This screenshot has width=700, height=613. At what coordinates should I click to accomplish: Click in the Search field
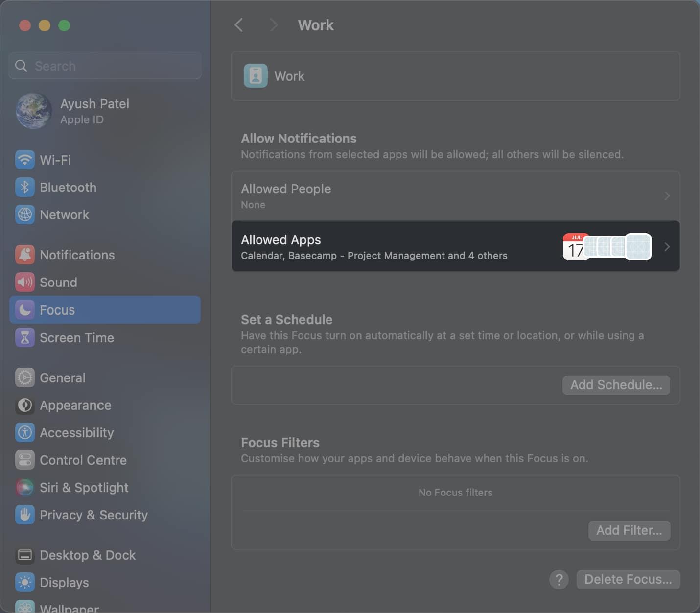[x=105, y=66]
